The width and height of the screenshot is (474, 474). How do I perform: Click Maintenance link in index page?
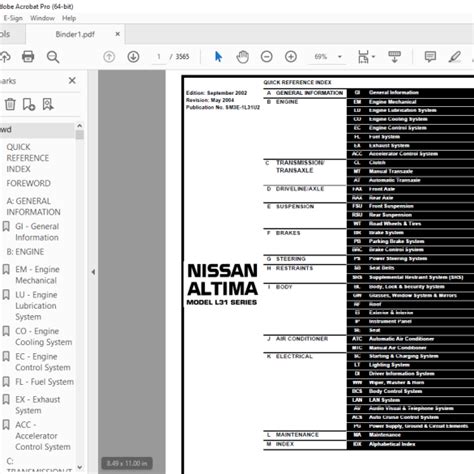(x=385, y=435)
